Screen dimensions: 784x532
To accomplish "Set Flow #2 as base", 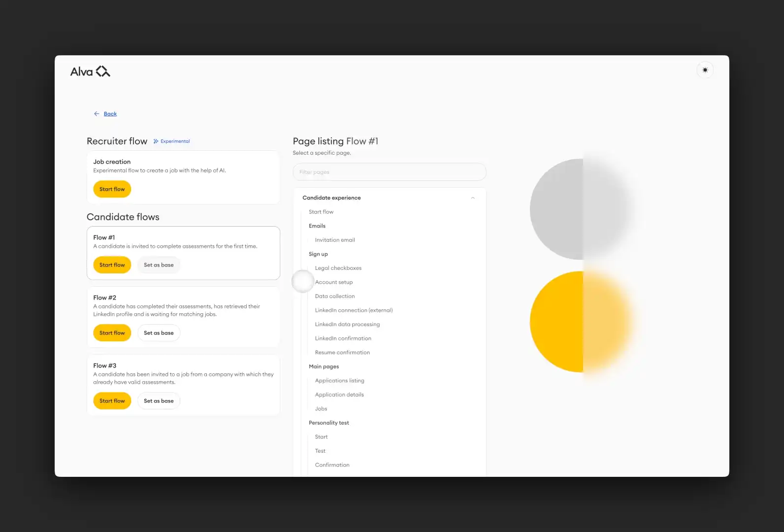I will click(x=159, y=333).
